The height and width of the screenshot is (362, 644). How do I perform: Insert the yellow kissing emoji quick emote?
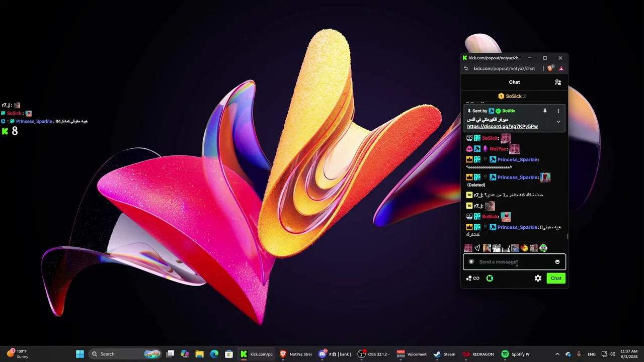click(x=524, y=248)
